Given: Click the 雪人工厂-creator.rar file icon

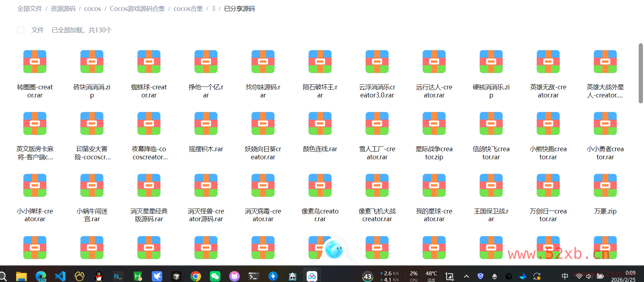Looking at the screenshot, I should click(x=377, y=123).
